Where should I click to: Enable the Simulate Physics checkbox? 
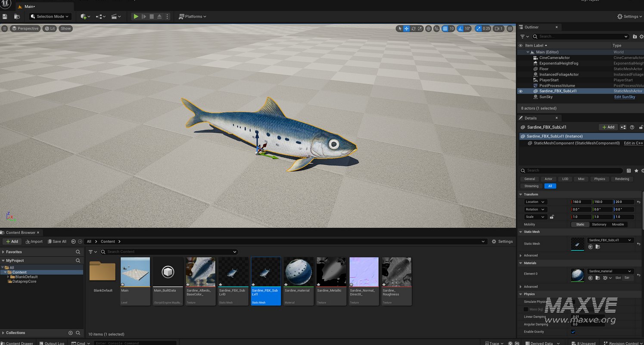[573, 302]
